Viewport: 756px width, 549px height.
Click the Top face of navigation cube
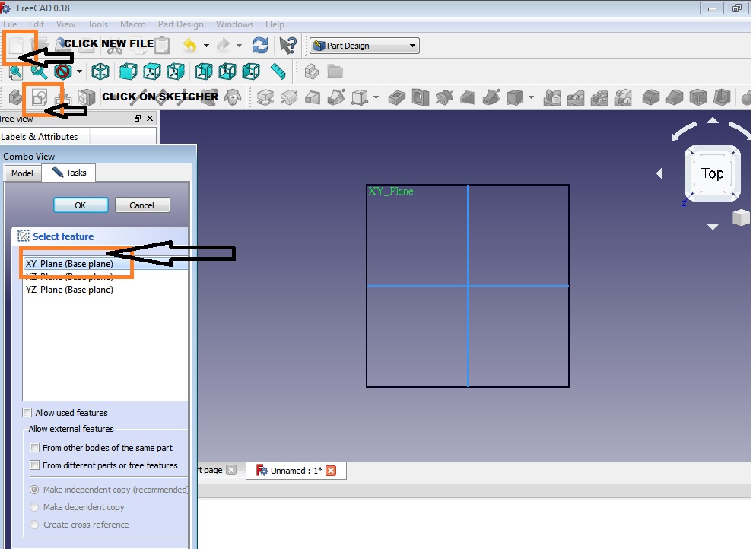(712, 173)
